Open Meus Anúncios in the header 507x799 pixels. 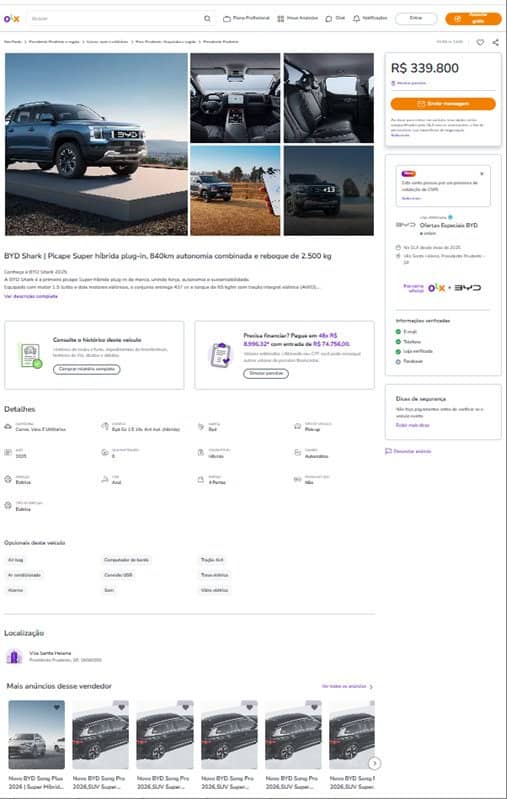click(298, 18)
